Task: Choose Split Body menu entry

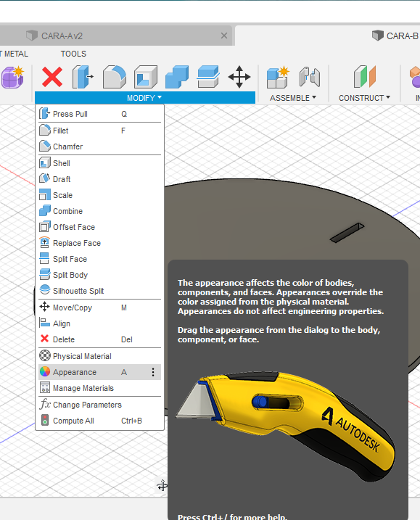Action: tap(99, 275)
